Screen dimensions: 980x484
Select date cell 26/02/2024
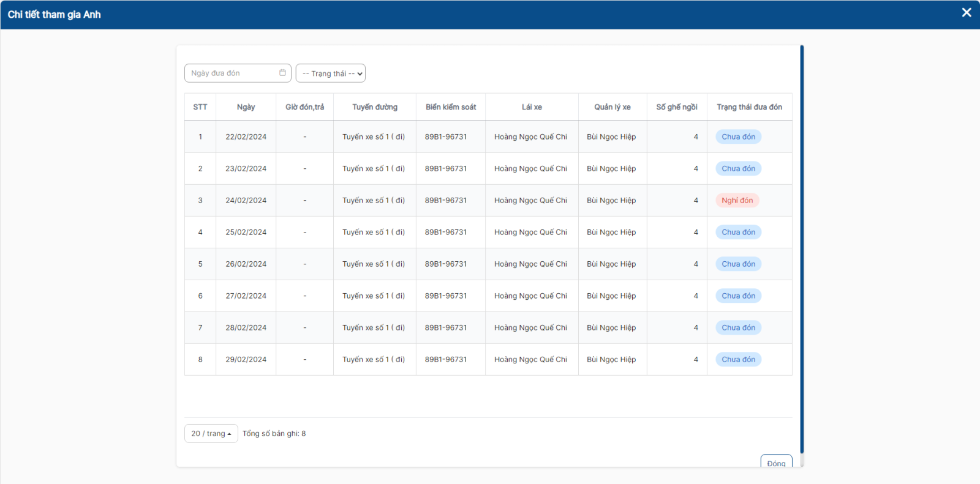point(246,264)
